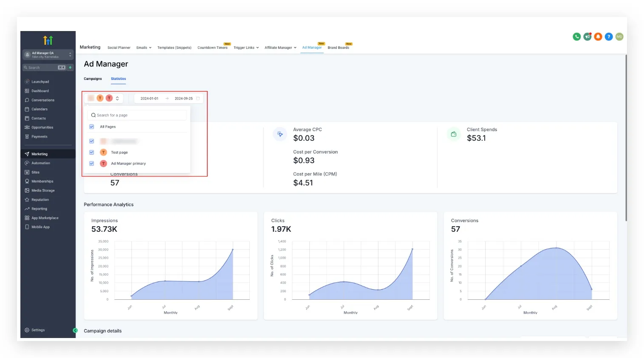Uncheck the All Pages checkbox

pyautogui.click(x=91, y=127)
